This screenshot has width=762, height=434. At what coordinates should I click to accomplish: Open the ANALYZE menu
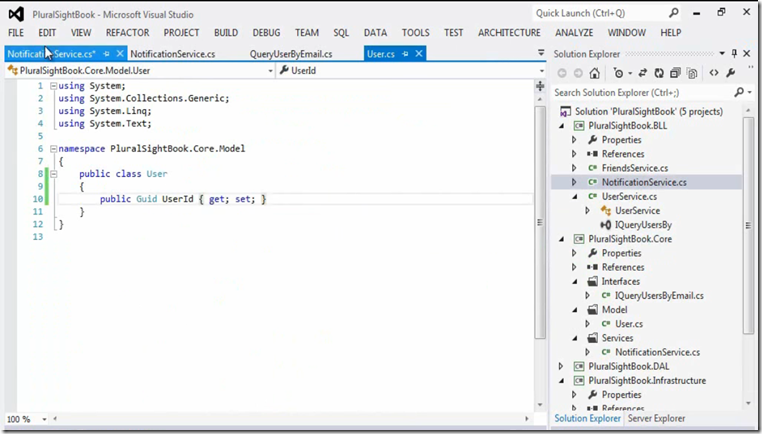574,33
